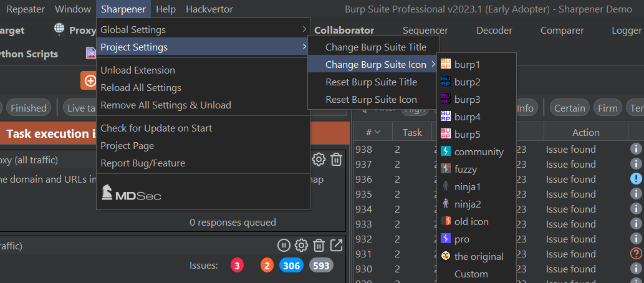This screenshot has height=283, width=644.
Task: Select Reset Burp Suite Icon
Action: point(373,99)
